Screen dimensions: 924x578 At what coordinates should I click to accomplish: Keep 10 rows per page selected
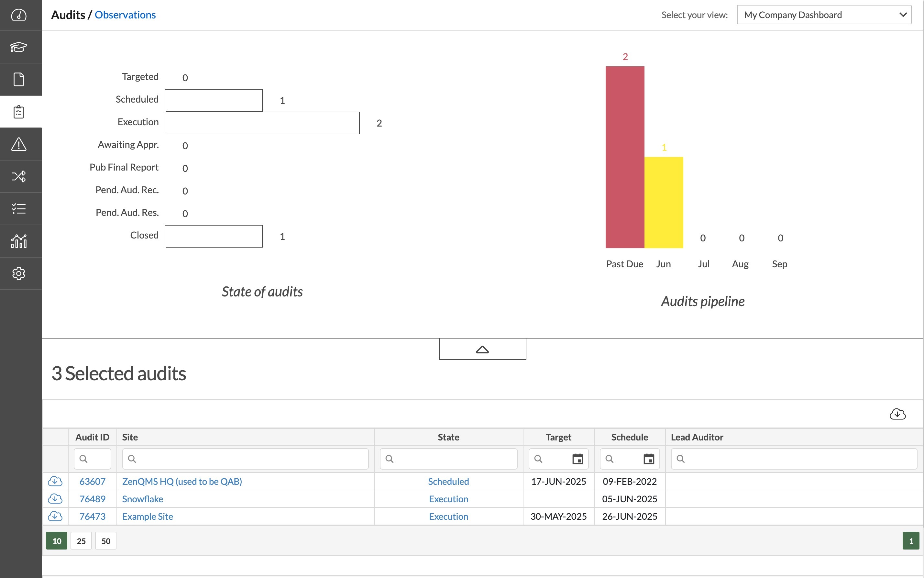tap(57, 540)
